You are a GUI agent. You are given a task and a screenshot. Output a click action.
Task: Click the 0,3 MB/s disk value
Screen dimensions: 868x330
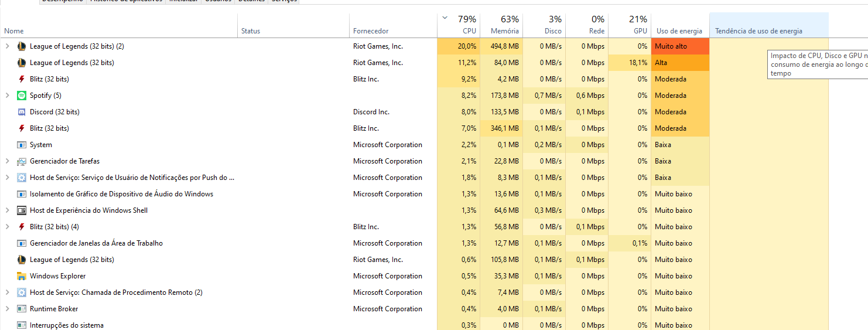pyautogui.click(x=548, y=210)
